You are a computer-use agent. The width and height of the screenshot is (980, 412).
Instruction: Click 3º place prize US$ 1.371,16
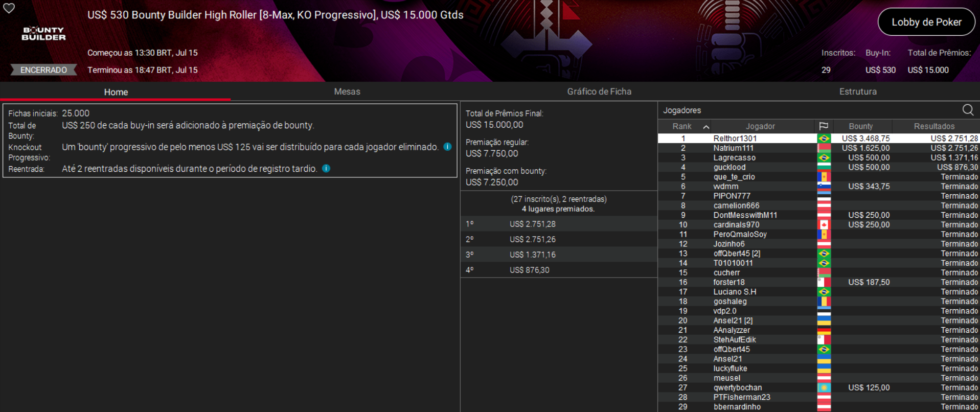click(533, 255)
